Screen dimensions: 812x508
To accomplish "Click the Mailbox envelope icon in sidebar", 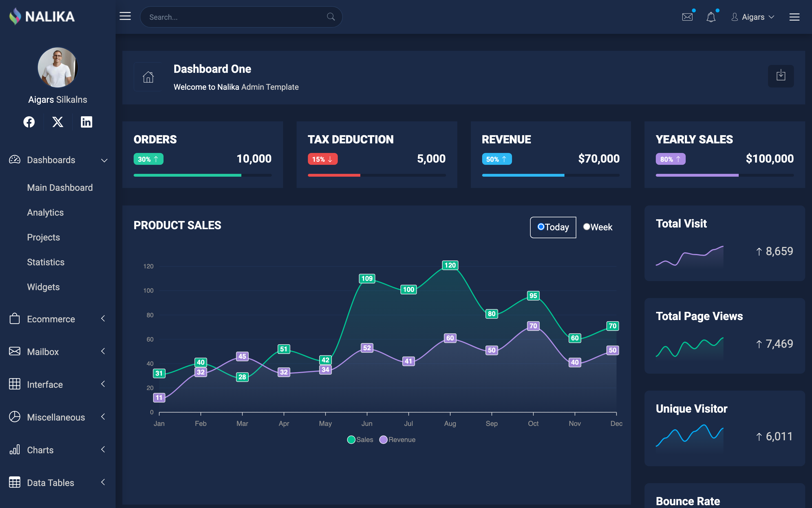I will [14, 351].
